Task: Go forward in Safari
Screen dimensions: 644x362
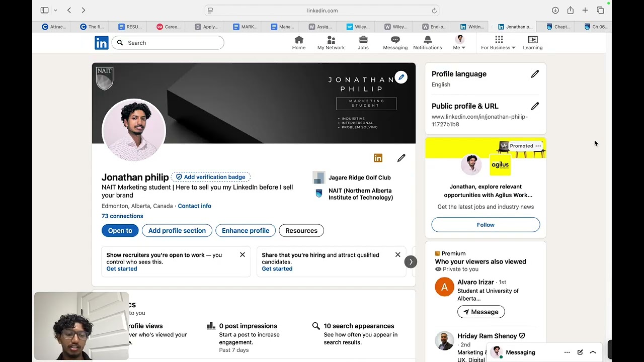Action: click(83, 10)
